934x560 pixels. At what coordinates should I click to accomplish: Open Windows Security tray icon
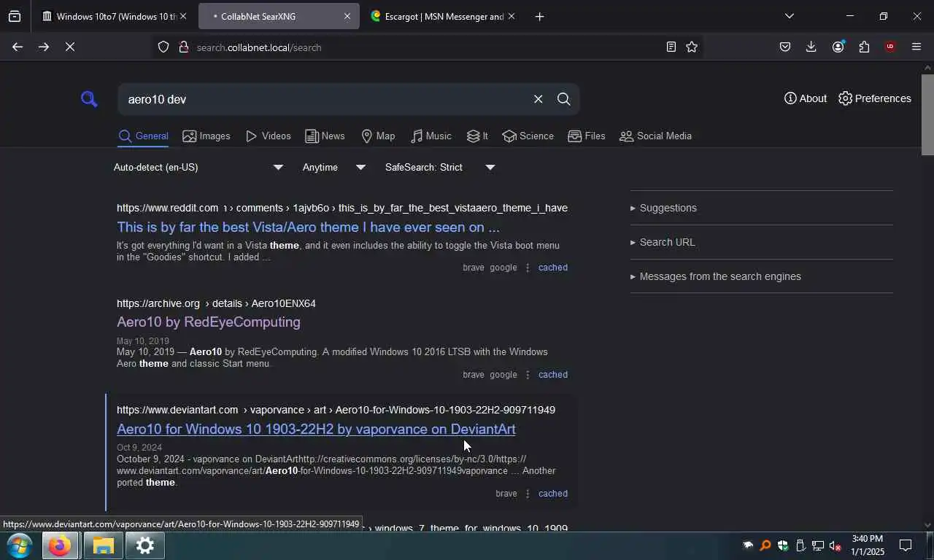(783, 545)
